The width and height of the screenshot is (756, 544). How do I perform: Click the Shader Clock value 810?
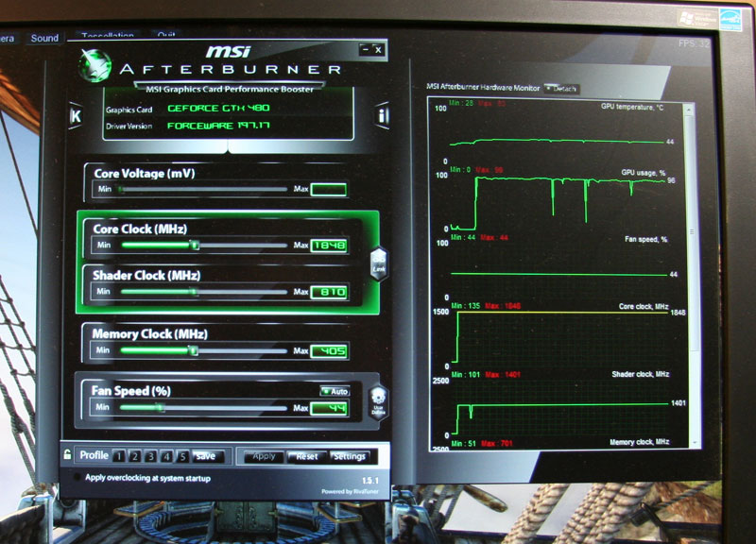point(329,292)
